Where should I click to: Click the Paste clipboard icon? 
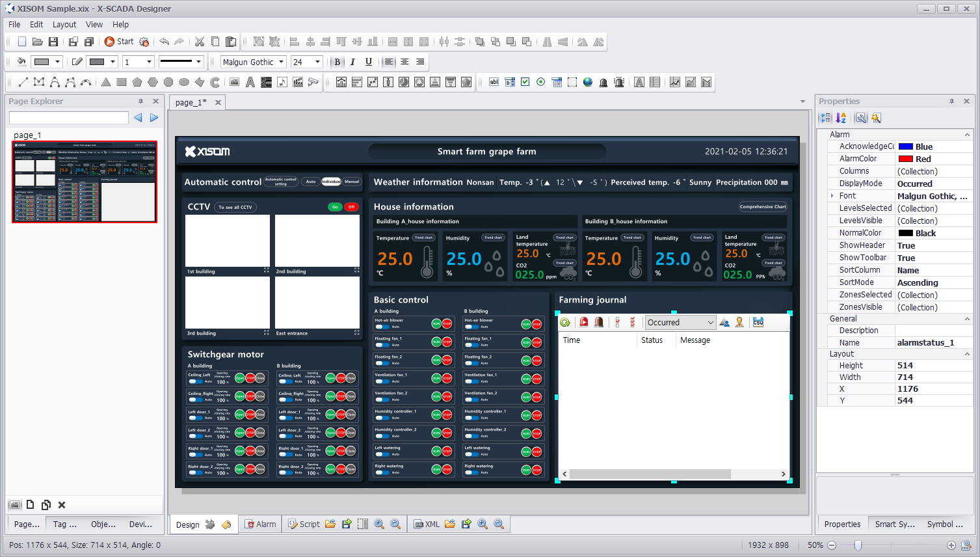(x=231, y=42)
